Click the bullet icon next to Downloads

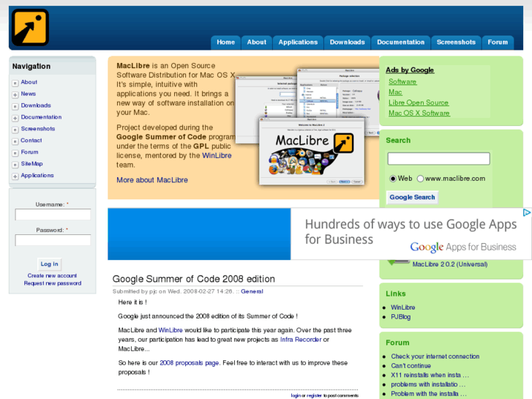(15, 107)
